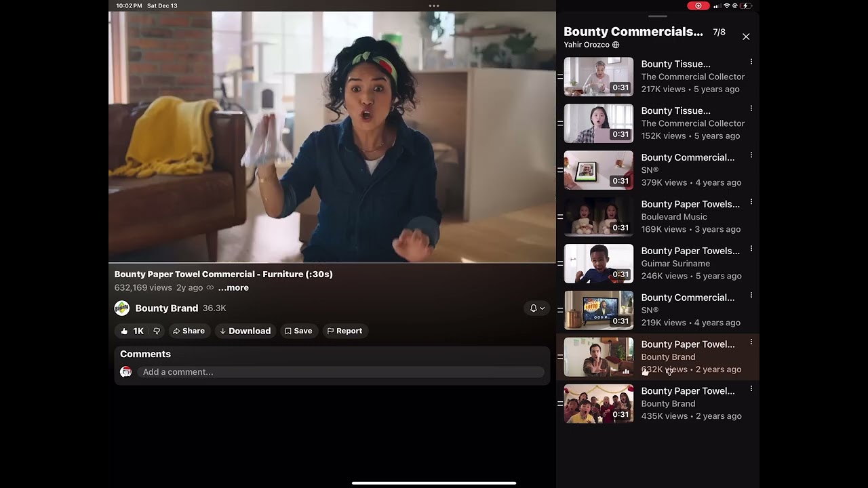Reorder handle of last playlist video
This screenshot has height=488, width=868.
click(560, 404)
